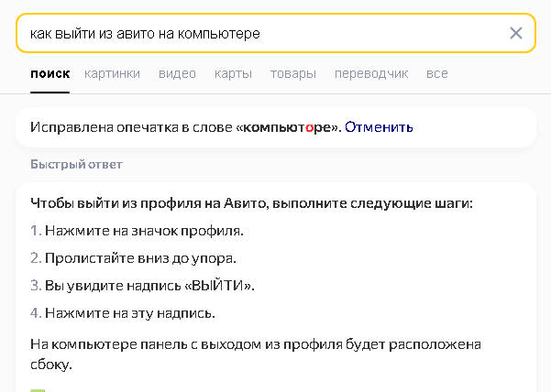Screen dimensions: 551x392
Task: Click "Отменить" to undo the typo correction
Action: tap(379, 127)
